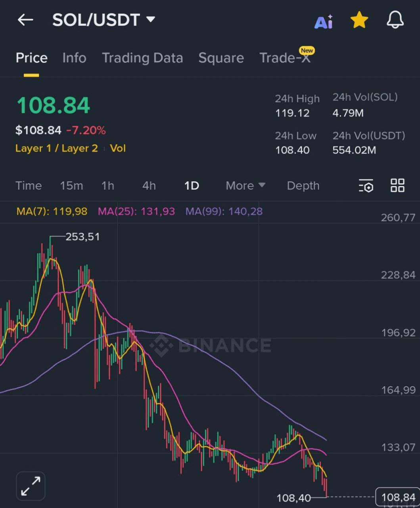This screenshot has width=420, height=508.
Task: Select the 1h chart interval
Action: [107, 186]
